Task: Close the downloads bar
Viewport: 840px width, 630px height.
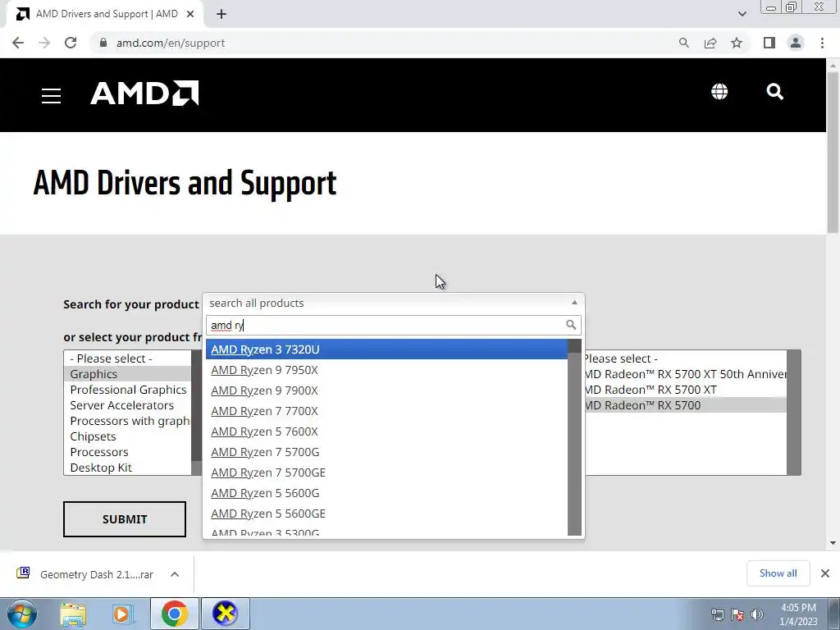Action: [825, 573]
